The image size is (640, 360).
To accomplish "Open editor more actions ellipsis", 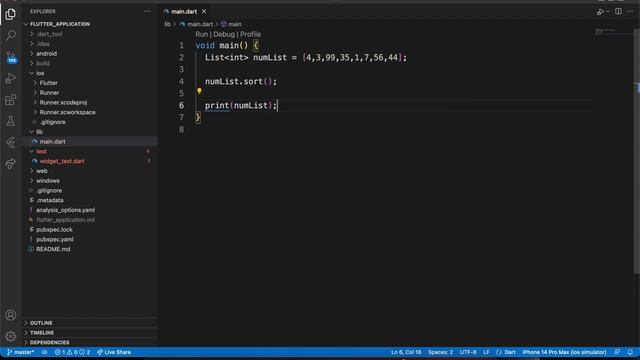I will 630,11.
